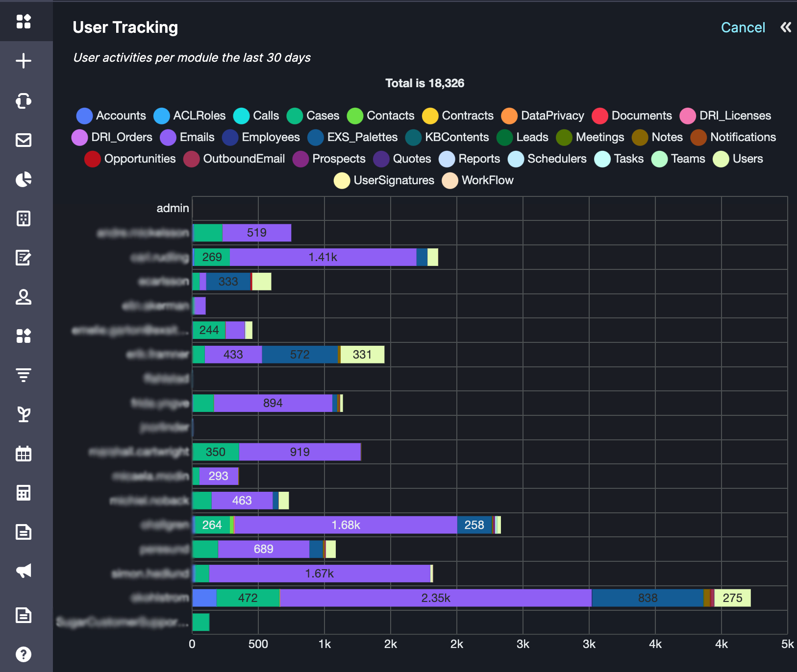Open the calculator icon in sidebar
Screen dimensions: 797x672
point(24,493)
